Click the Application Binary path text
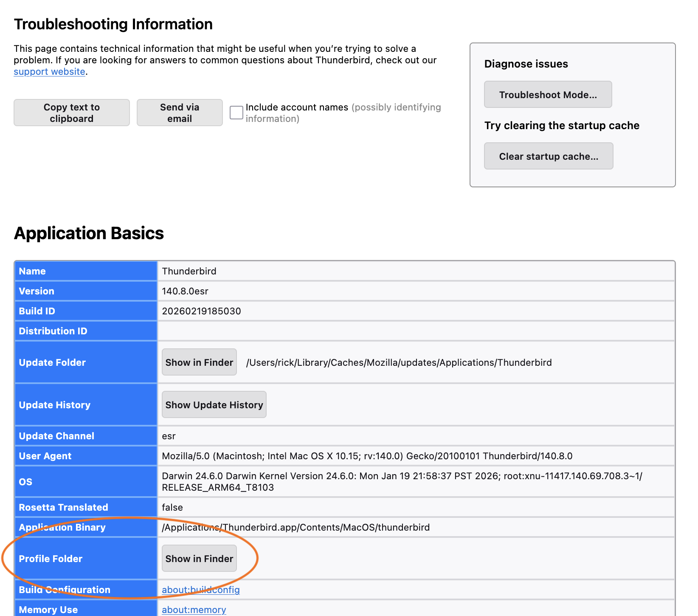The height and width of the screenshot is (616, 698). (296, 527)
